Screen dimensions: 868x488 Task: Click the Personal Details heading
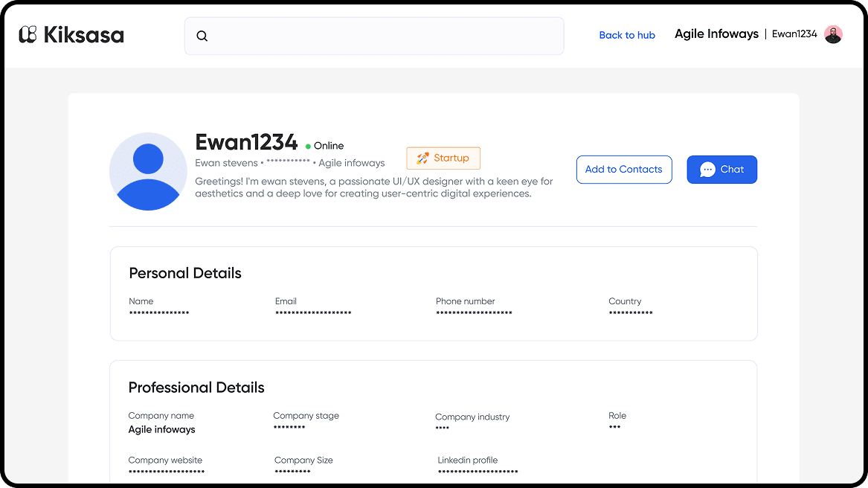185,273
